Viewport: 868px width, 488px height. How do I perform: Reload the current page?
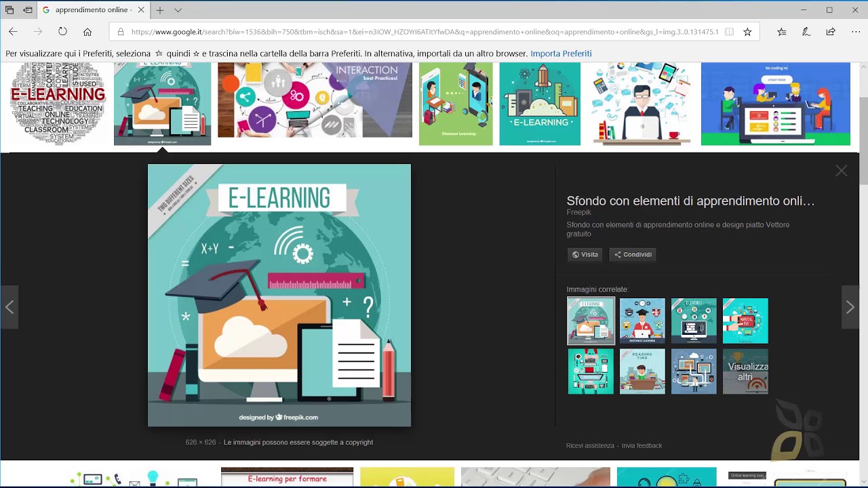[x=62, y=32]
